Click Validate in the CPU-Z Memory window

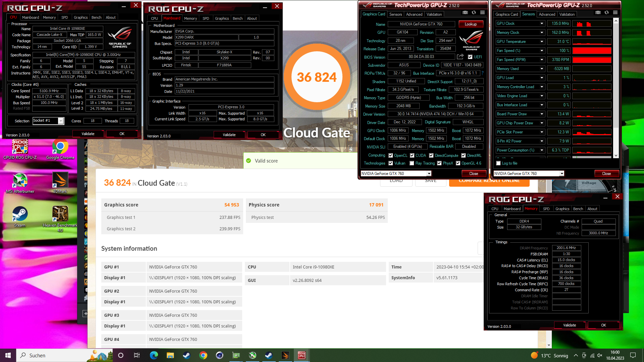click(x=570, y=325)
